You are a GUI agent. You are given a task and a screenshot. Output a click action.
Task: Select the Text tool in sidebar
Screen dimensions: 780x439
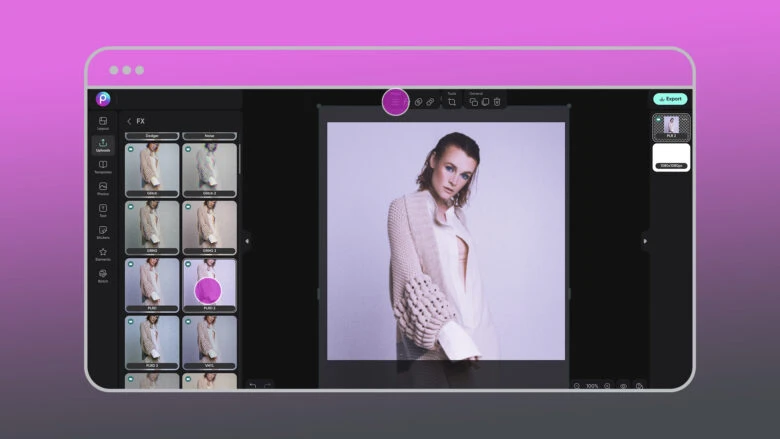tap(103, 209)
